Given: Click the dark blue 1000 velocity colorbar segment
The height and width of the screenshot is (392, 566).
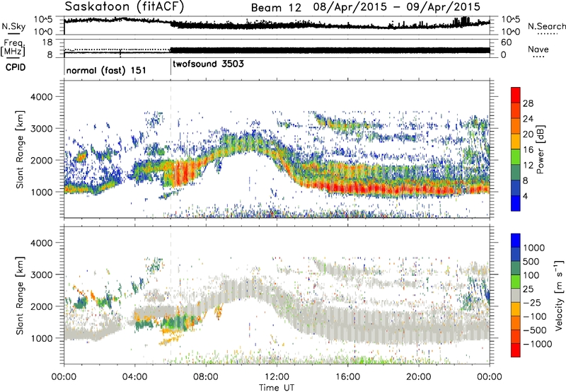Looking at the screenshot, I should (516, 241).
